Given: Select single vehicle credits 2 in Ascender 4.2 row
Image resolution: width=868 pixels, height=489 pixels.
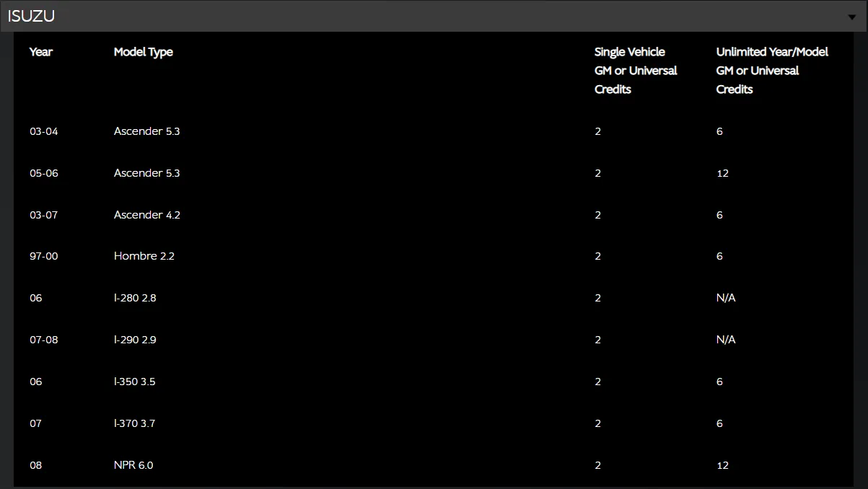Looking at the screenshot, I should [598, 215].
